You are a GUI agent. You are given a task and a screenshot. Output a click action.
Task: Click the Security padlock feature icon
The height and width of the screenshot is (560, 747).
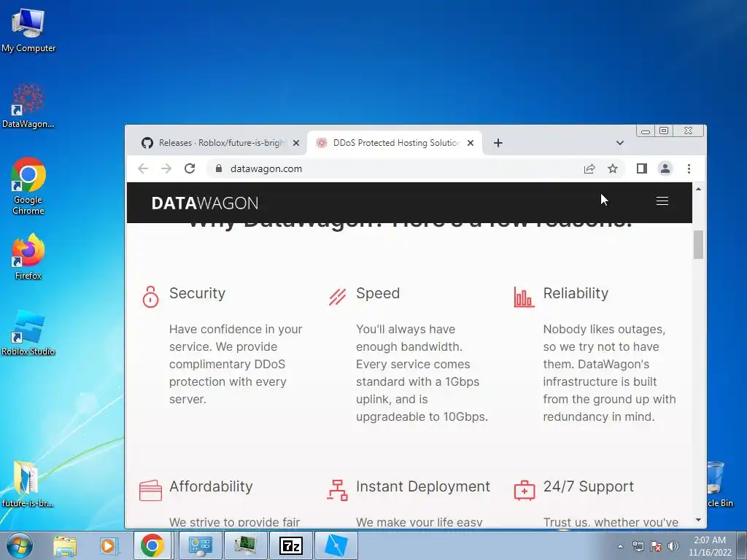tap(150, 297)
